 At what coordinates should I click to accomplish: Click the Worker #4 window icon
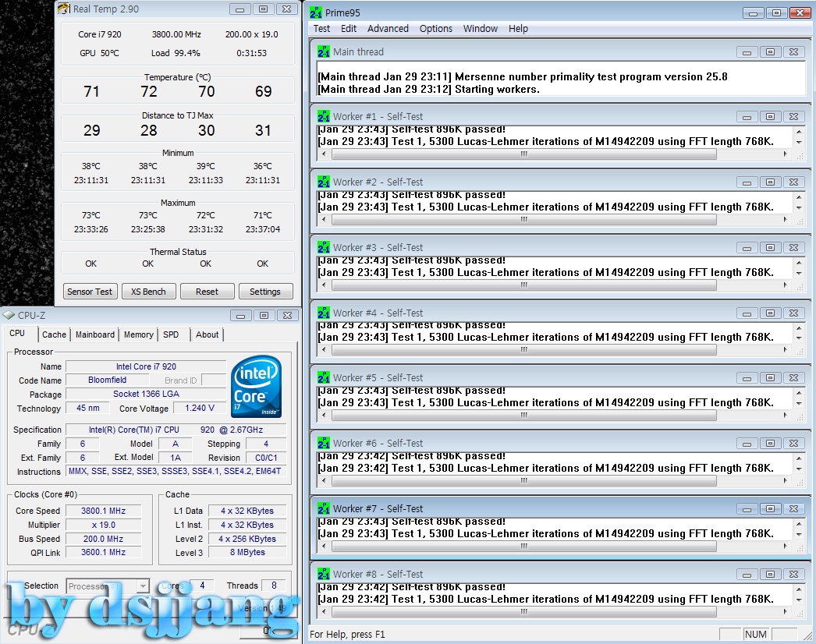pos(324,313)
